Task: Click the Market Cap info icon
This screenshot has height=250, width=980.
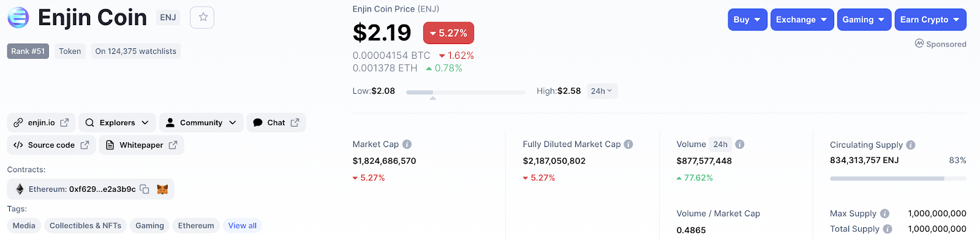Action: pos(407,145)
